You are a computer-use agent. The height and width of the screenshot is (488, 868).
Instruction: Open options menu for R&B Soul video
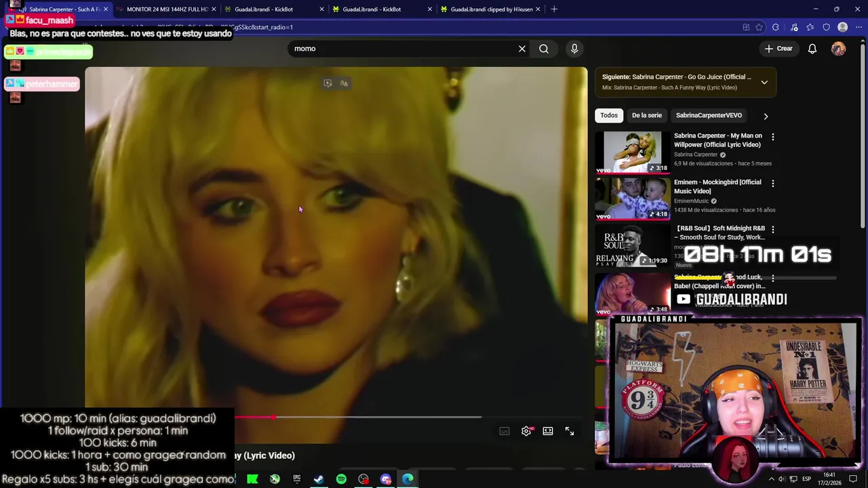(772, 229)
